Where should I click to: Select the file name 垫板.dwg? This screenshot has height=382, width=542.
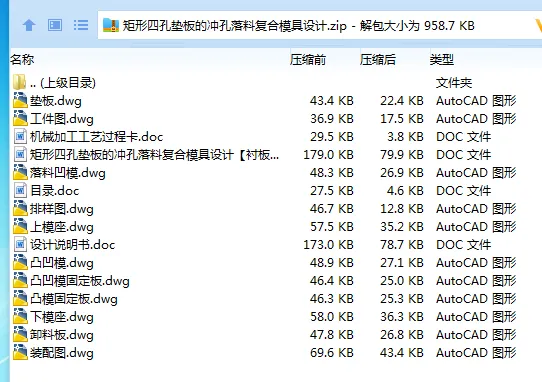tap(56, 101)
